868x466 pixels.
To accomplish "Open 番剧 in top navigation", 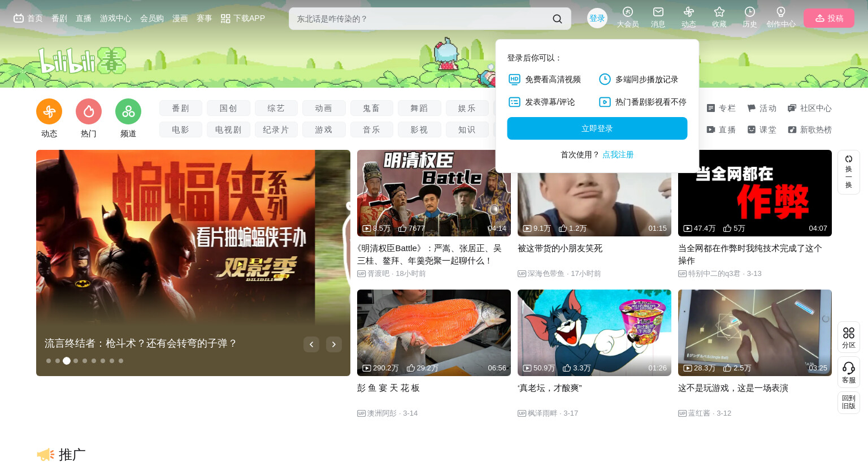I will pos(59,18).
